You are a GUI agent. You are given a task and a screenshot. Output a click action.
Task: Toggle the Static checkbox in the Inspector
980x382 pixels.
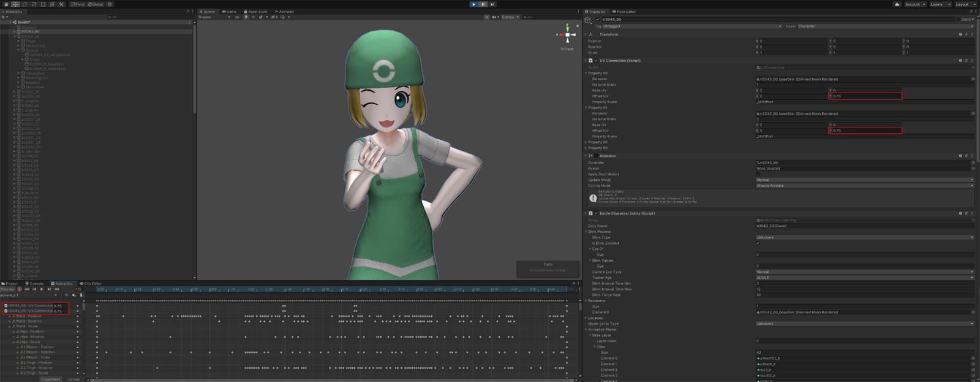[x=959, y=19]
